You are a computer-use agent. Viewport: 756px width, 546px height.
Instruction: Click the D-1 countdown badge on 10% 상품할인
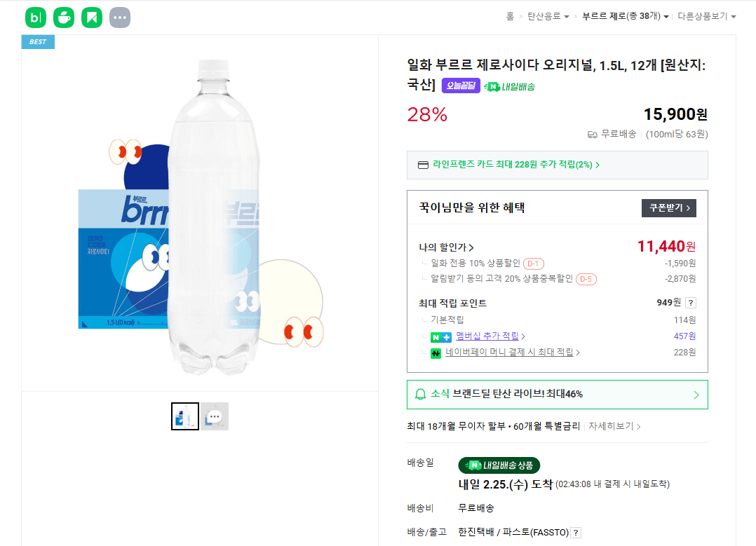click(533, 264)
